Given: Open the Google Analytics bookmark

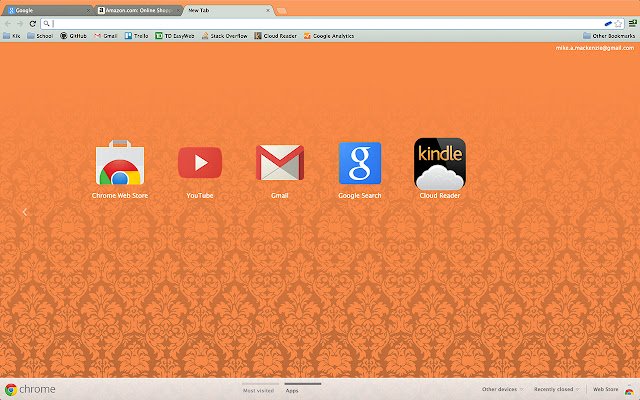Looking at the screenshot, I should (329, 36).
